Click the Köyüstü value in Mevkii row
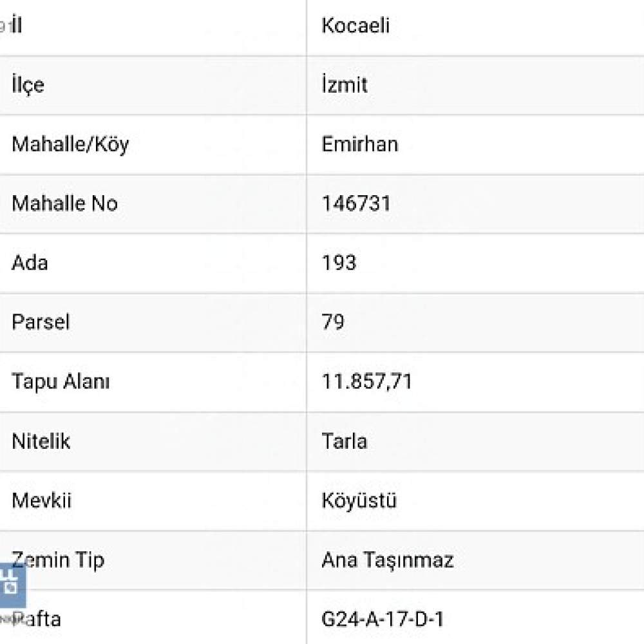 coord(359,500)
